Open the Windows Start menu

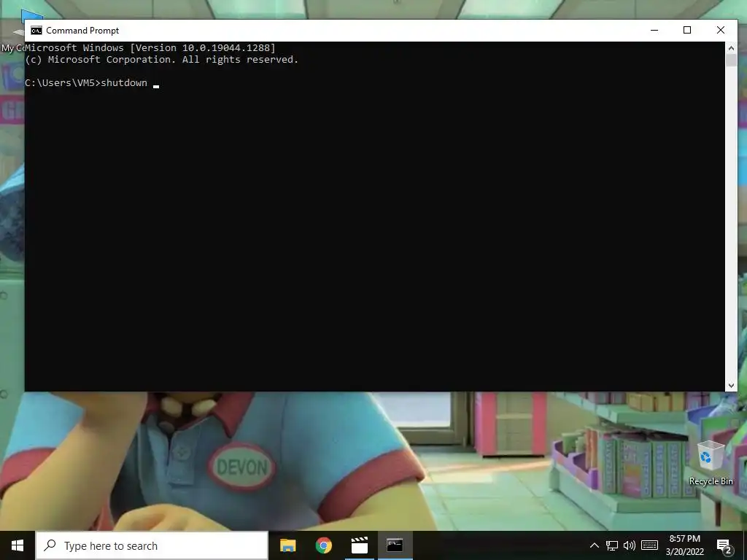click(18, 545)
